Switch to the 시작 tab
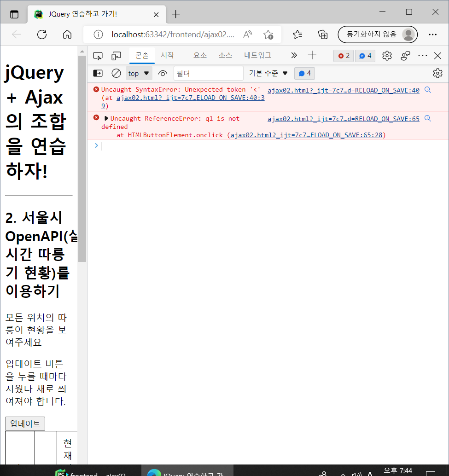 tap(167, 56)
